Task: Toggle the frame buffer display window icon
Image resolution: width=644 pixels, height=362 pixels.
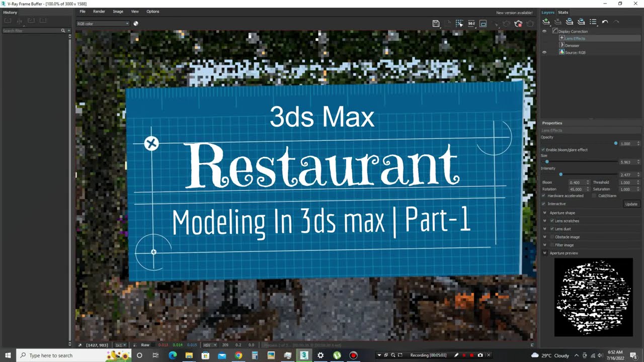Action: [x=483, y=24]
